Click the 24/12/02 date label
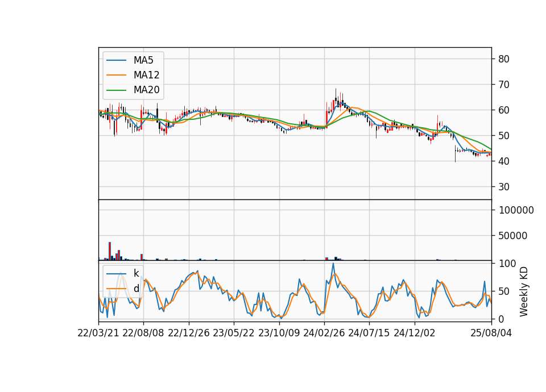 tap(415, 333)
